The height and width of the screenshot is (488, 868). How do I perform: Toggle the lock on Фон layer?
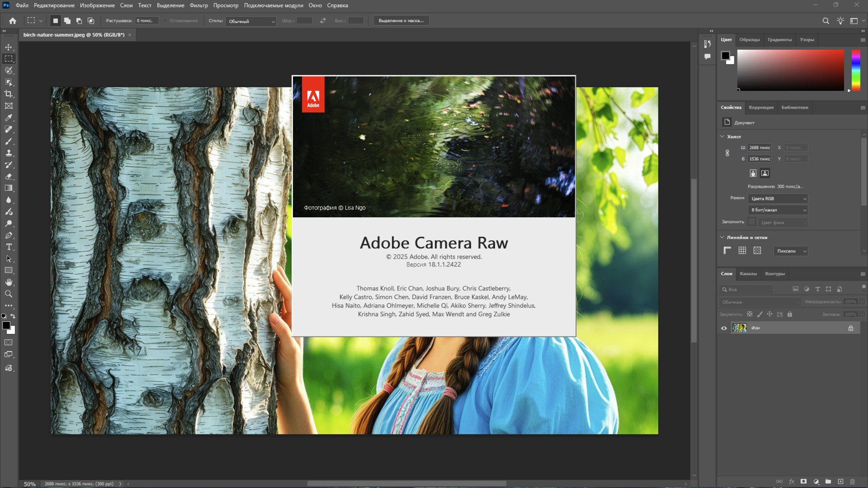pyautogui.click(x=851, y=328)
